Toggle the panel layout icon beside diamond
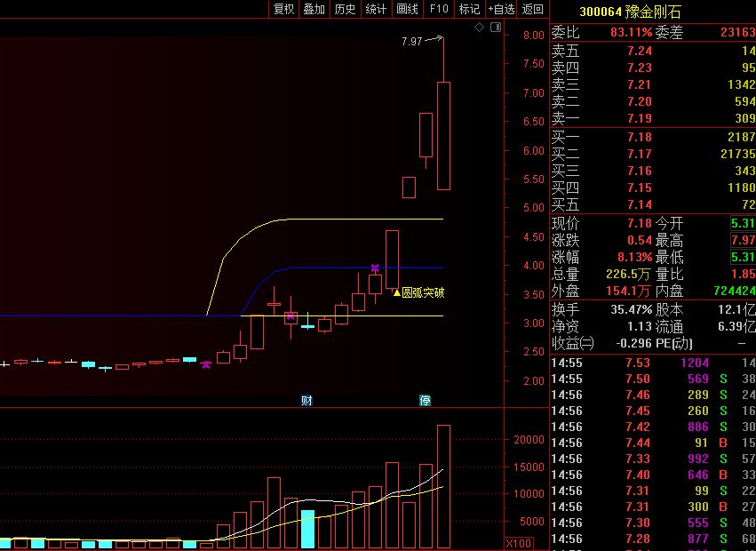 point(496,28)
